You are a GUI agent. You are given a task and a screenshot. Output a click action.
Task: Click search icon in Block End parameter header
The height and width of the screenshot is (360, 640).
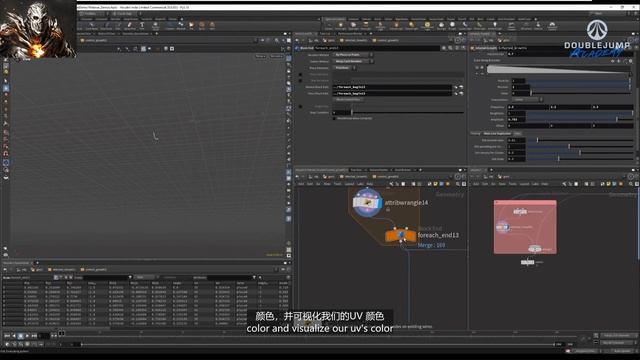point(451,48)
